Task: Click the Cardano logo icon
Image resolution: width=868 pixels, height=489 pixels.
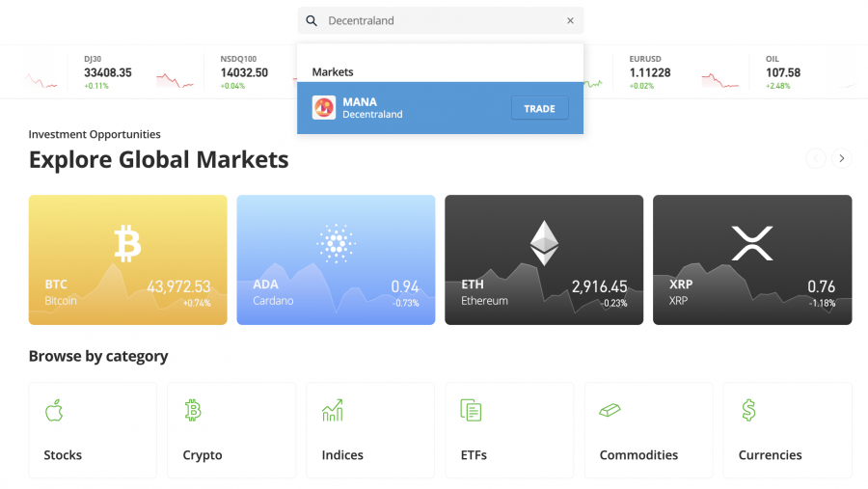Action: [x=336, y=243]
